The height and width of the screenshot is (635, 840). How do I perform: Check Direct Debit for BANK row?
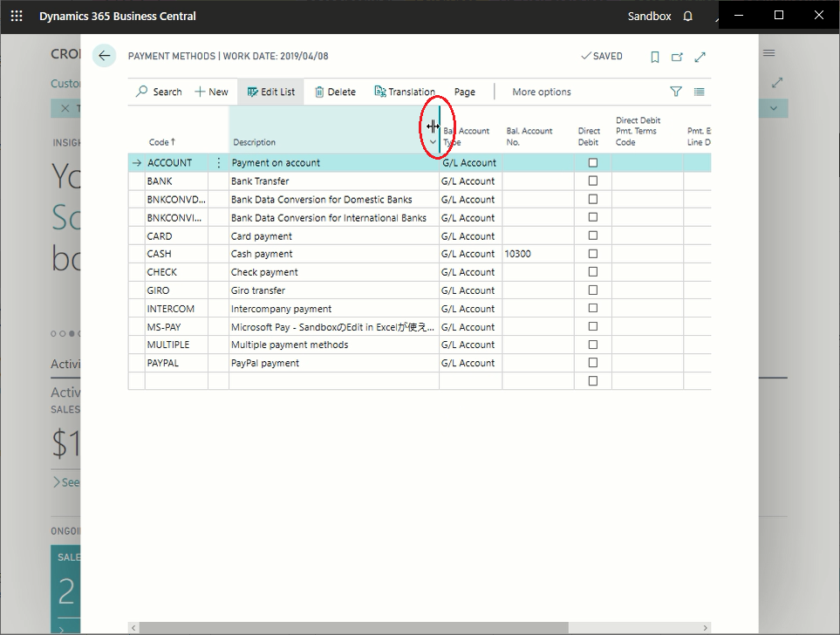[x=593, y=181]
